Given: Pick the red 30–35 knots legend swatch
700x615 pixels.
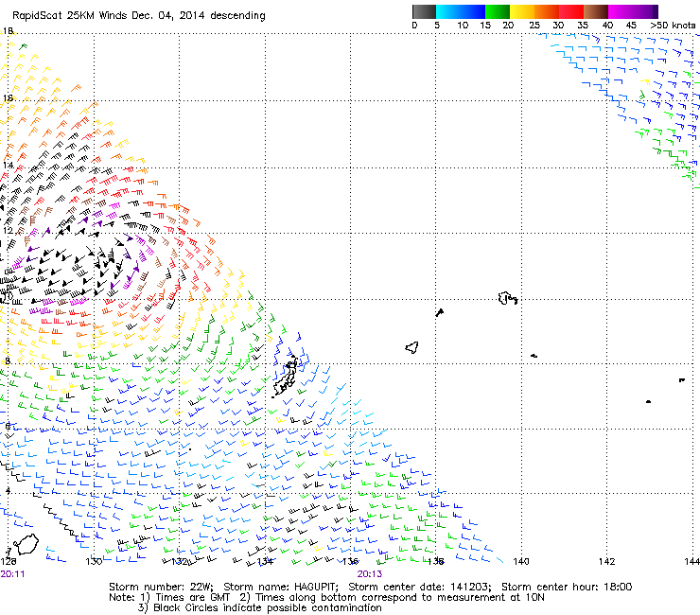Looking at the screenshot, I should click(x=571, y=11).
